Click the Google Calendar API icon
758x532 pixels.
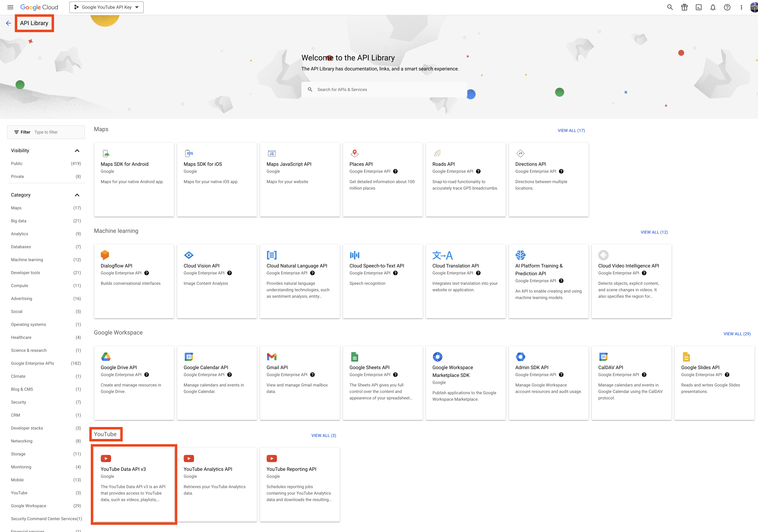(189, 357)
